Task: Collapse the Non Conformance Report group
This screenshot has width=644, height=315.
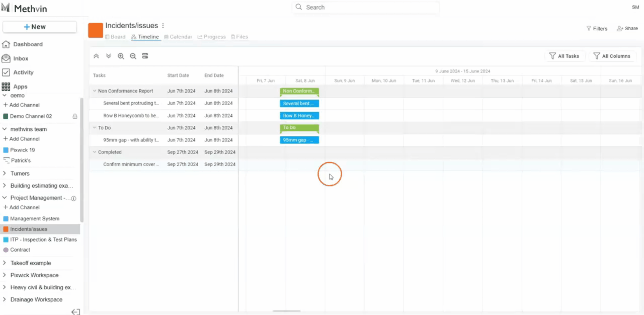Action: 94,91
